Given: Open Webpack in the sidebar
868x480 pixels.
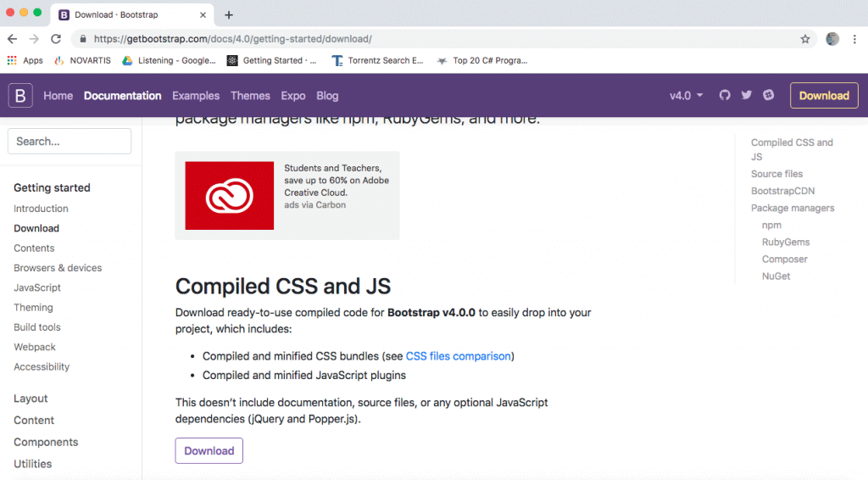Looking at the screenshot, I should pyautogui.click(x=35, y=347).
